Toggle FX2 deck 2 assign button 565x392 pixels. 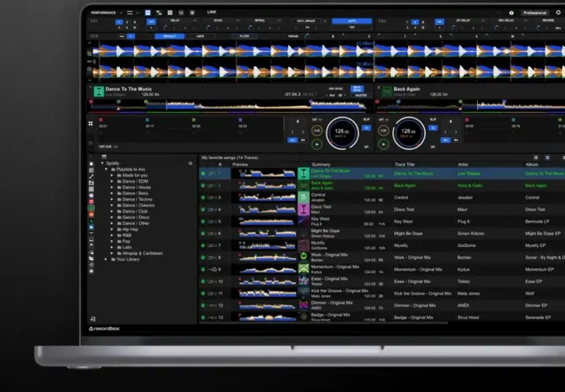click(x=415, y=22)
